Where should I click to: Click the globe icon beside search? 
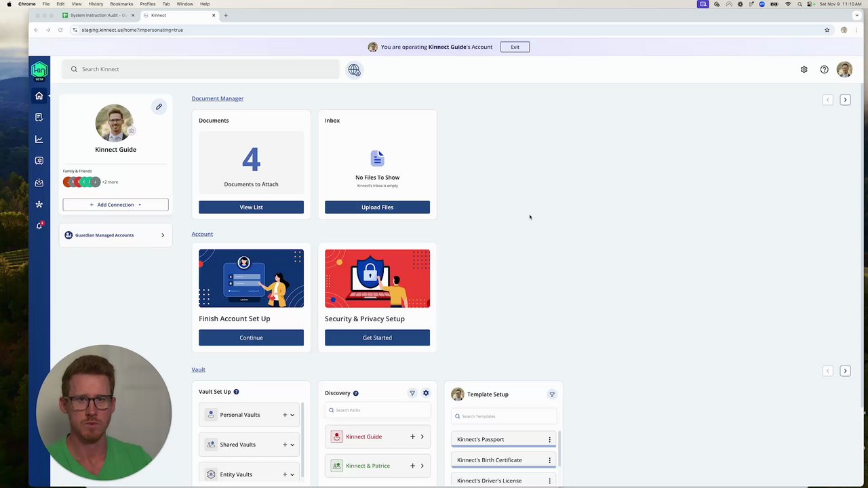pos(354,70)
